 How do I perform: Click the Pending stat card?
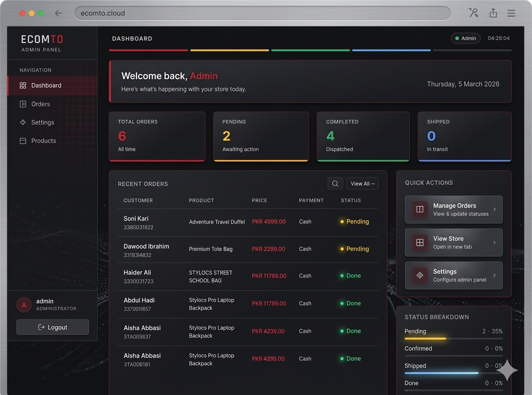(261, 136)
